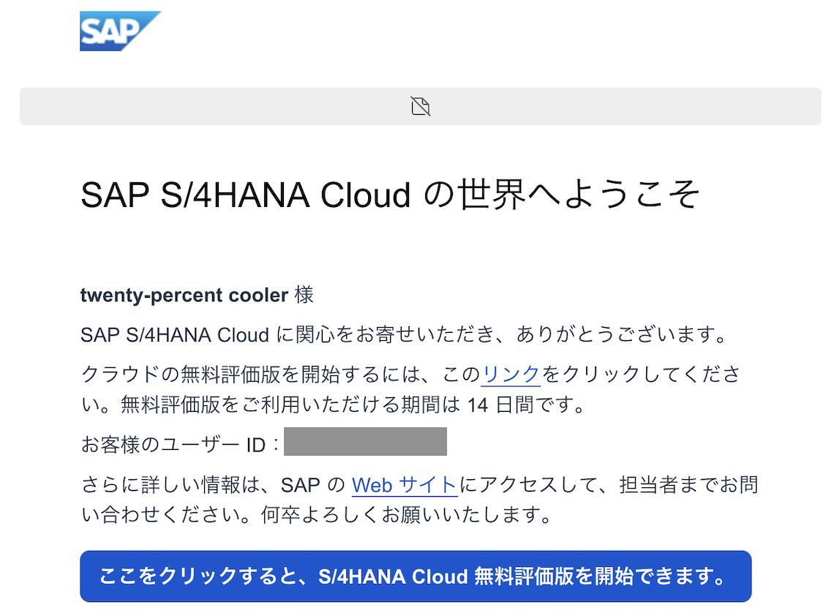Click the blue S/4HANA Cloud 無料評価版 start button
Viewport: 840px width, 616px height.
coord(416,576)
